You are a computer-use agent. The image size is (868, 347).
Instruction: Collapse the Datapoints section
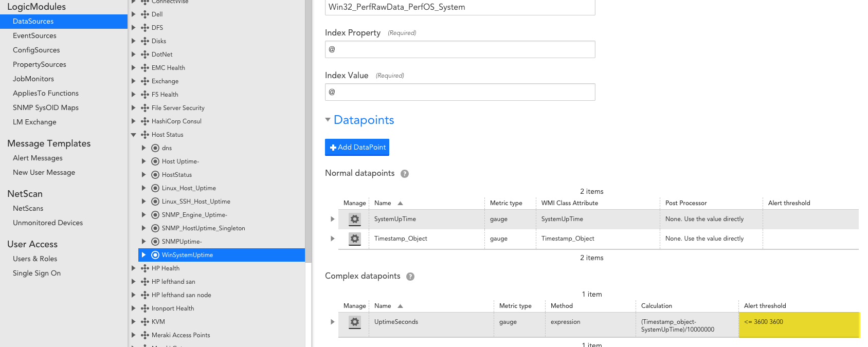tap(328, 120)
